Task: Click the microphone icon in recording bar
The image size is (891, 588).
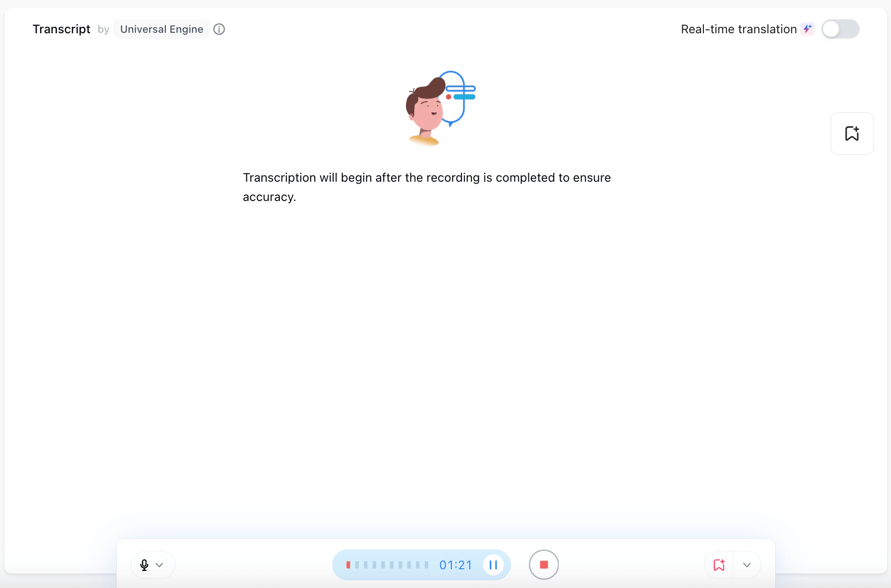Action: pos(144,565)
